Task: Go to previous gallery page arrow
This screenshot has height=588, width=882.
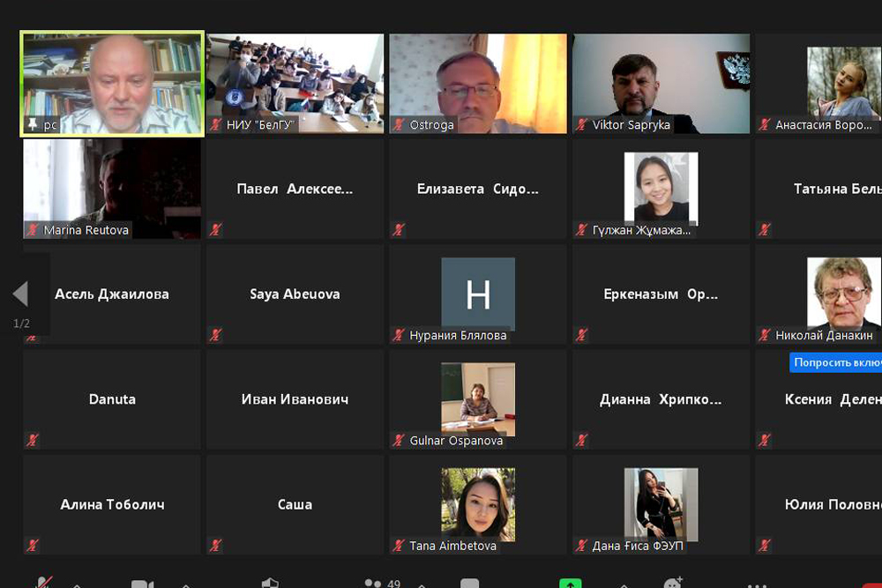Action: (20, 294)
